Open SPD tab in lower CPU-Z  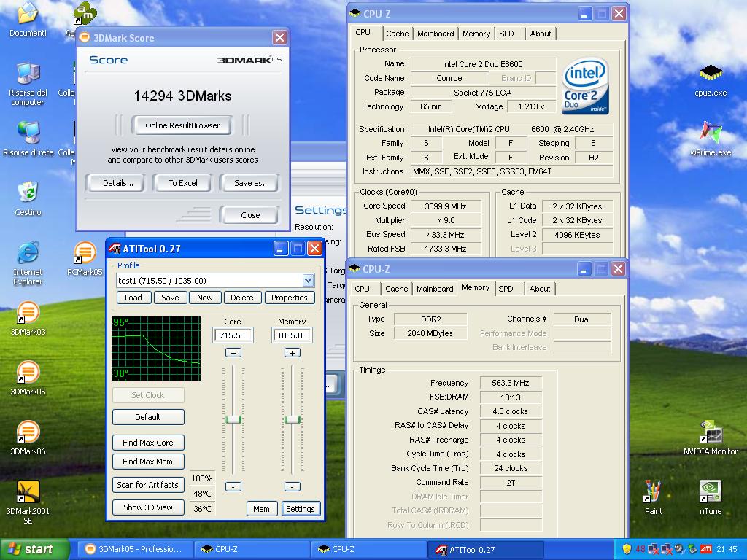506,289
